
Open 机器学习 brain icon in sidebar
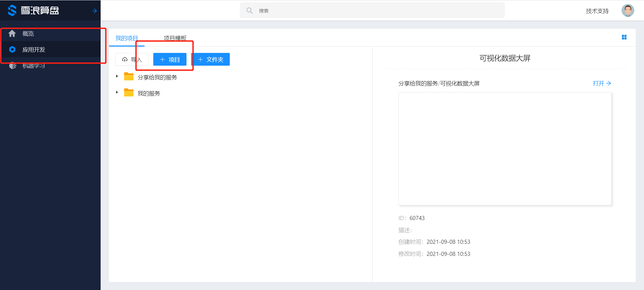13,66
